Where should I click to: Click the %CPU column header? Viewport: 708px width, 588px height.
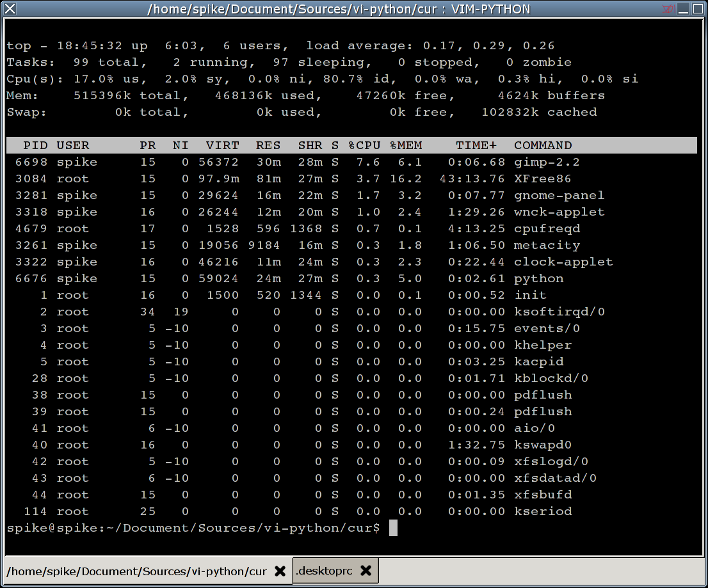[364, 145]
